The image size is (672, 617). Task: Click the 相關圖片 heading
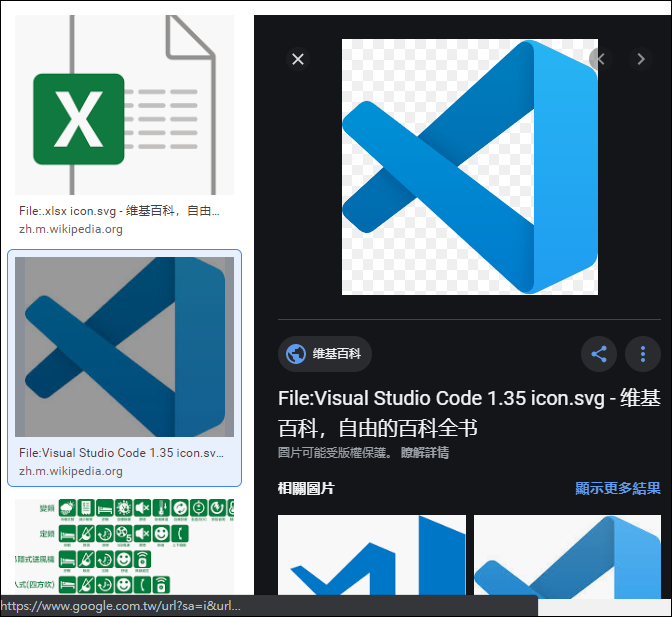(x=306, y=488)
